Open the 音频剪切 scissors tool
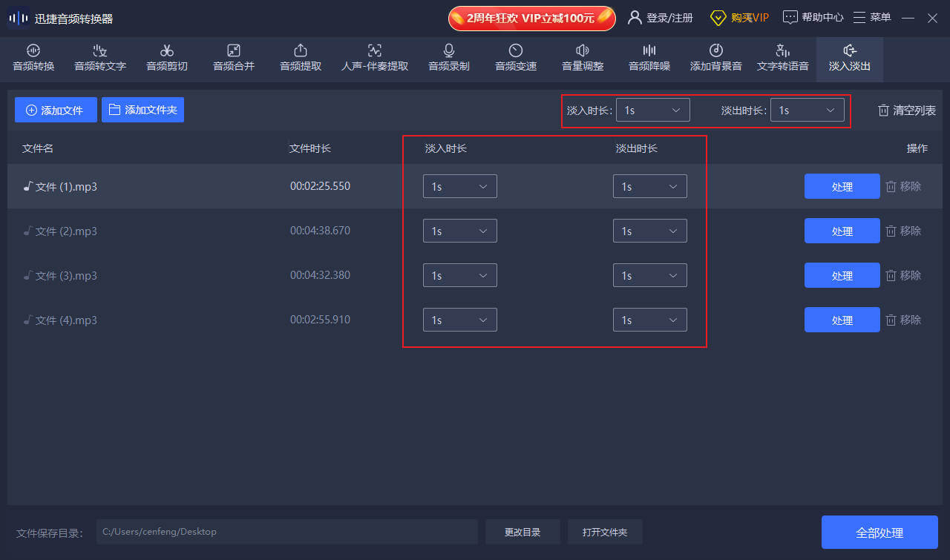This screenshot has height=560, width=950. [x=167, y=58]
